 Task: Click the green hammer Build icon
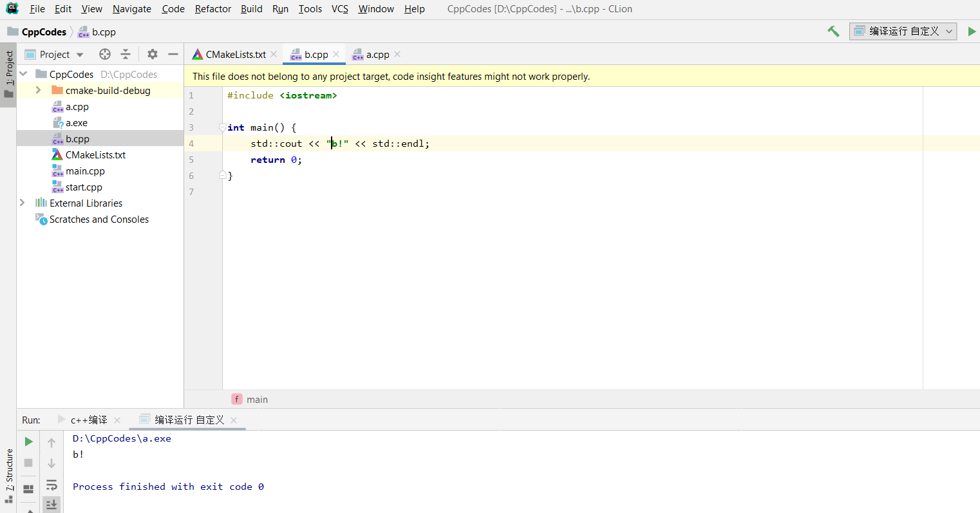coord(833,32)
